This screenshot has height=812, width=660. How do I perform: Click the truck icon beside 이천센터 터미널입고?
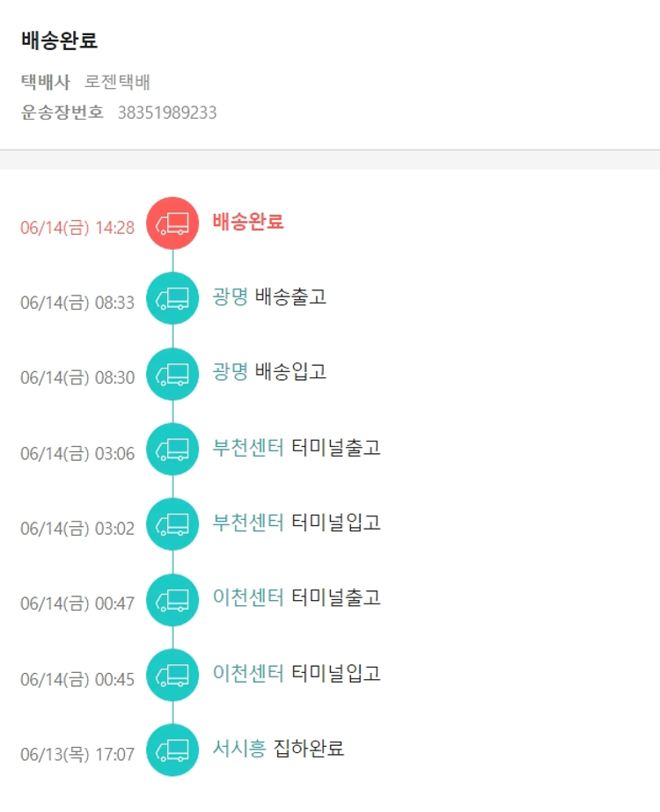pos(172,675)
